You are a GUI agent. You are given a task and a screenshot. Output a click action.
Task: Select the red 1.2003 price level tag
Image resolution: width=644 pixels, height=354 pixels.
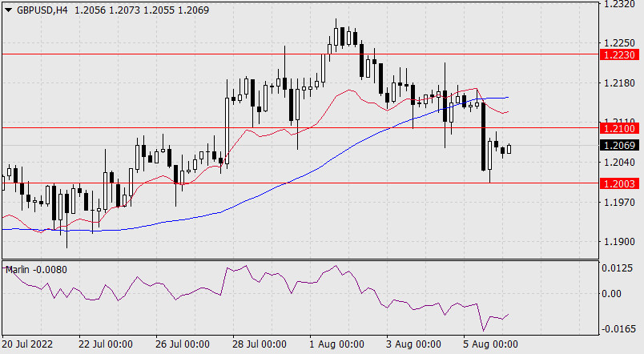coord(619,183)
